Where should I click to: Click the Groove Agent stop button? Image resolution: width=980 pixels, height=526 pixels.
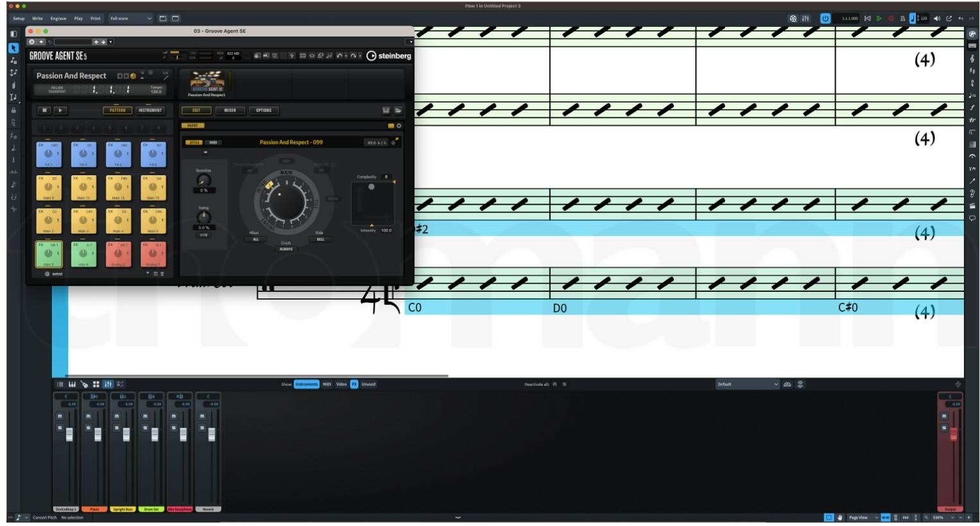(x=44, y=110)
